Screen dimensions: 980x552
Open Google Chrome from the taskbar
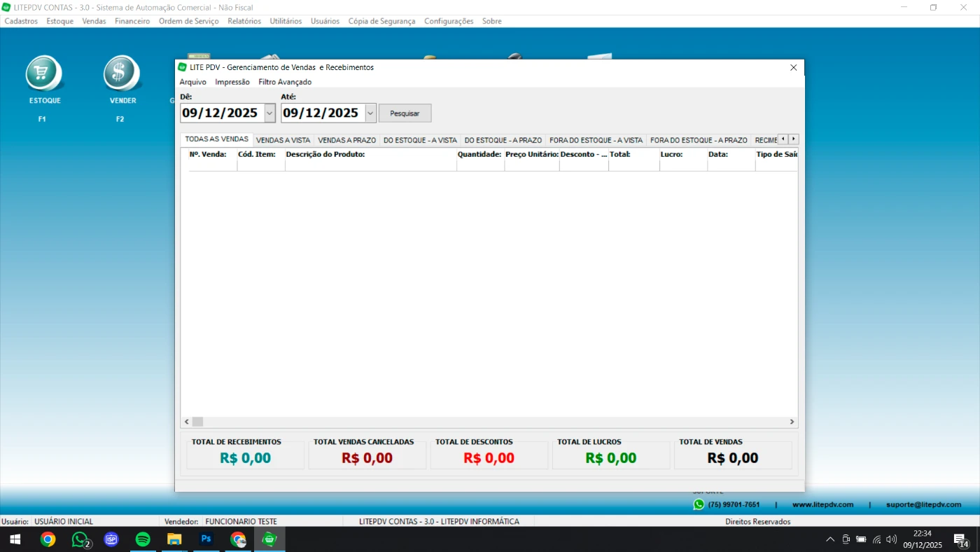(x=48, y=539)
